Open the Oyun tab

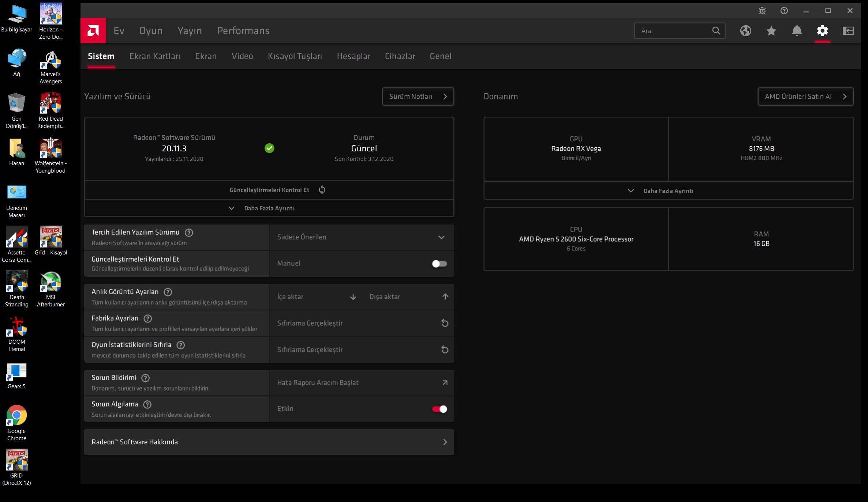pos(151,31)
